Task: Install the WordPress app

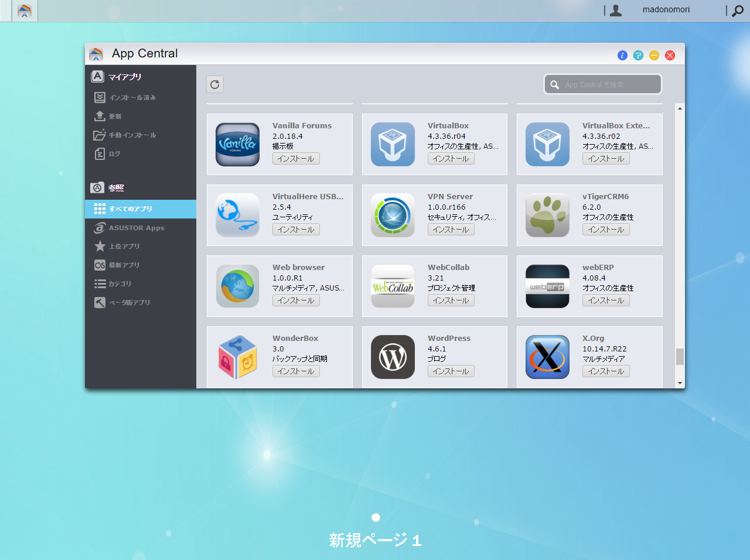Action: (451, 371)
